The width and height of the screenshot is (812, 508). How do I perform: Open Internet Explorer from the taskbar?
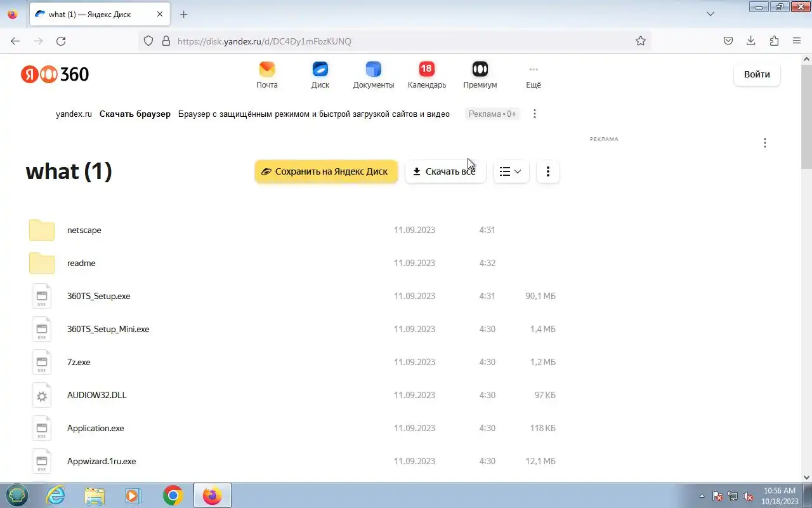point(56,495)
